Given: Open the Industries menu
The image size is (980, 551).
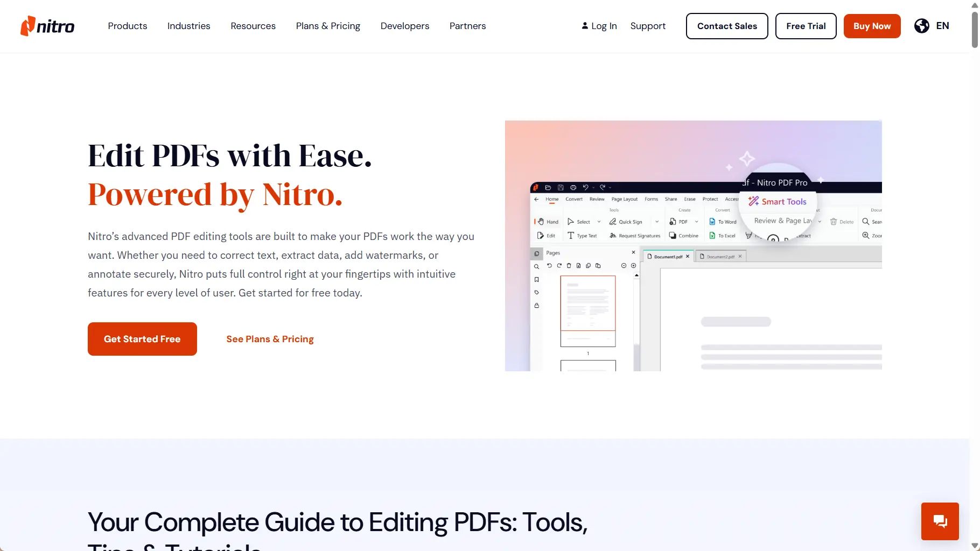Looking at the screenshot, I should point(188,26).
